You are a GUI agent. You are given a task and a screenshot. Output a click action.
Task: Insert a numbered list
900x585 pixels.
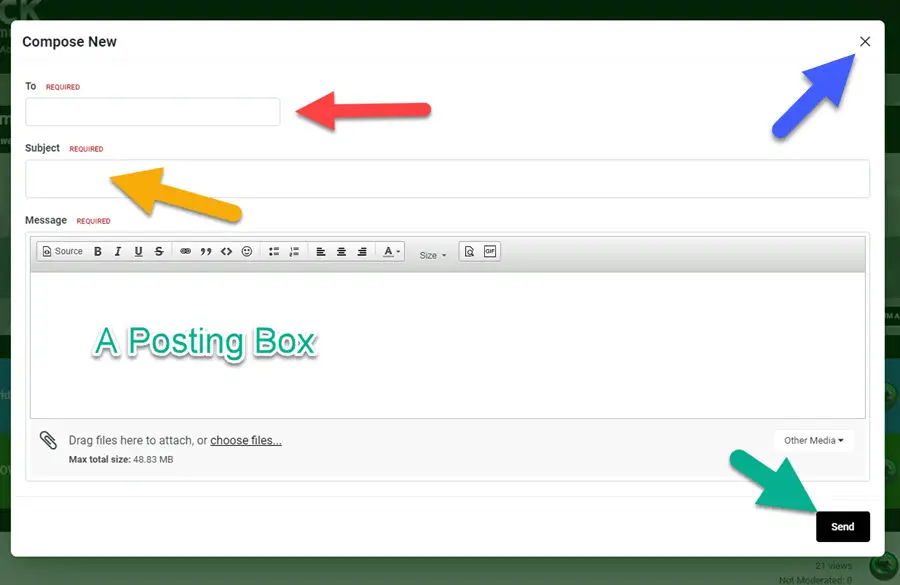coord(294,252)
